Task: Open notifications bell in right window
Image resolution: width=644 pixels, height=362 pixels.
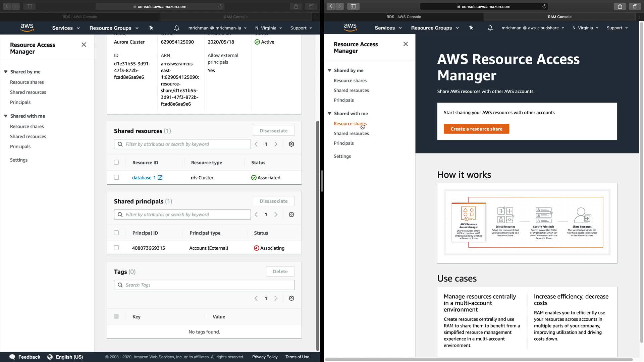Action: [x=490, y=28]
